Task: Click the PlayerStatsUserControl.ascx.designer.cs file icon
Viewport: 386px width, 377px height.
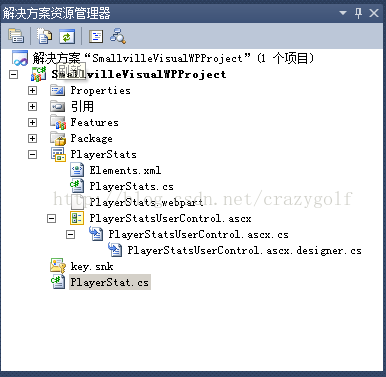Action: tap(115, 250)
